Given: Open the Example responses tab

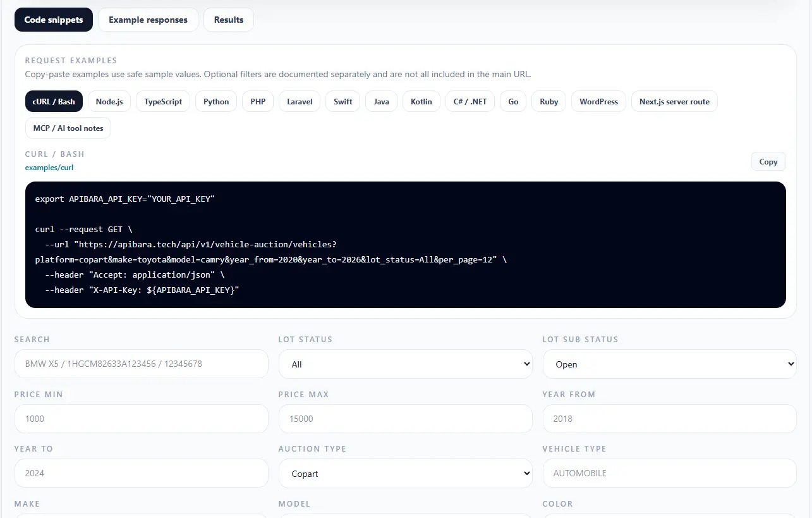Looking at the screenshot, I should (x=148, y=20).
